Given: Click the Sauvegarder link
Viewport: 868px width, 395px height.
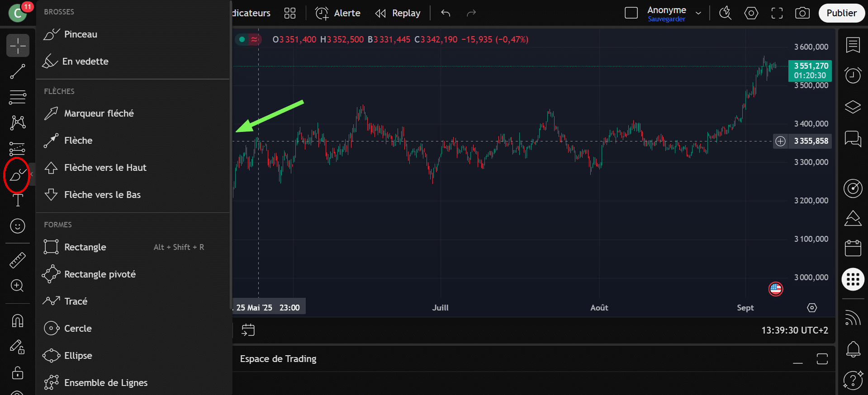Looking at the screenshot, I should click(666, 19).
